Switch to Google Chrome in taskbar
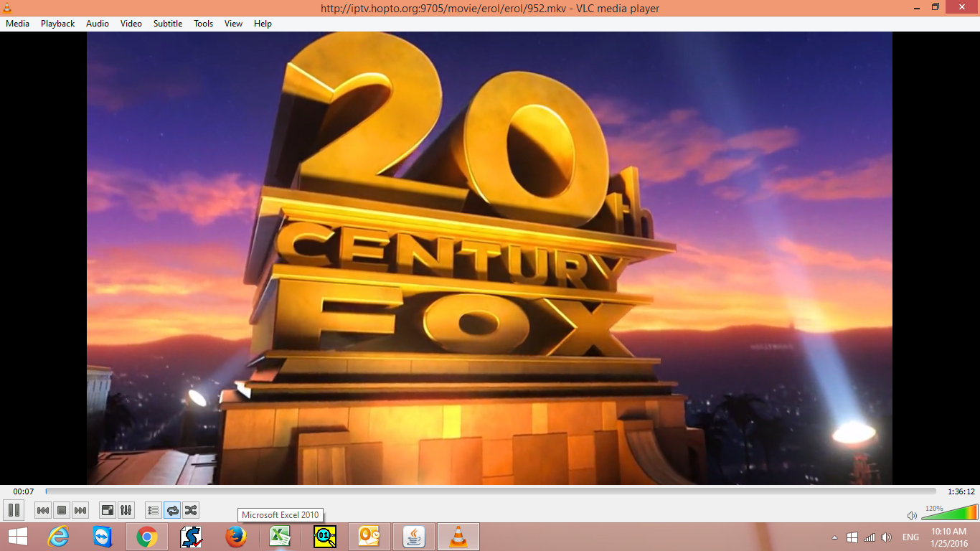 tap(147, 537)
